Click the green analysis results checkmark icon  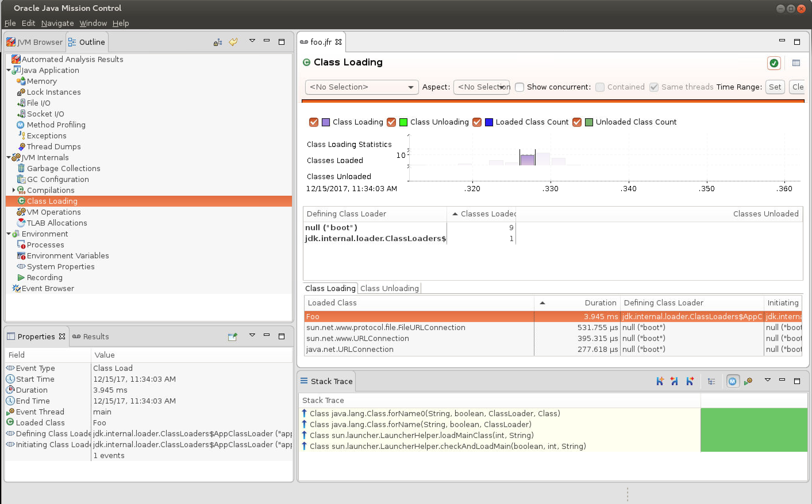pos(773,63)
